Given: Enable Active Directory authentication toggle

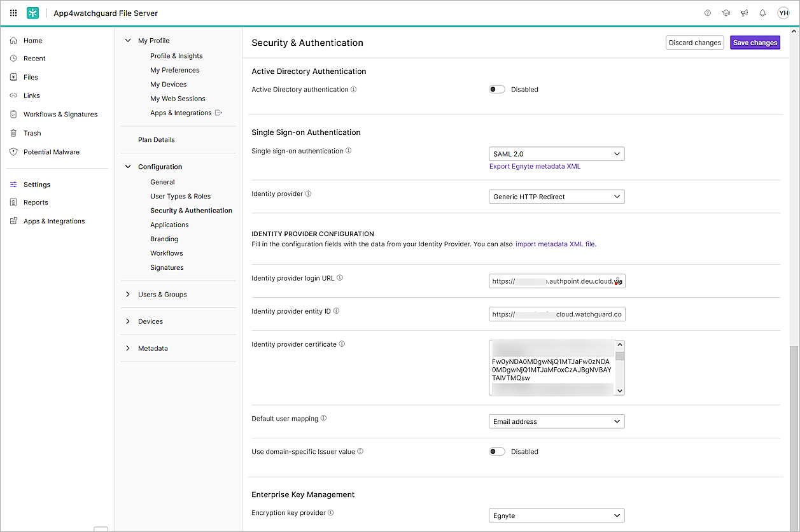Looking at the screenshot, I should tap(496, 90).
